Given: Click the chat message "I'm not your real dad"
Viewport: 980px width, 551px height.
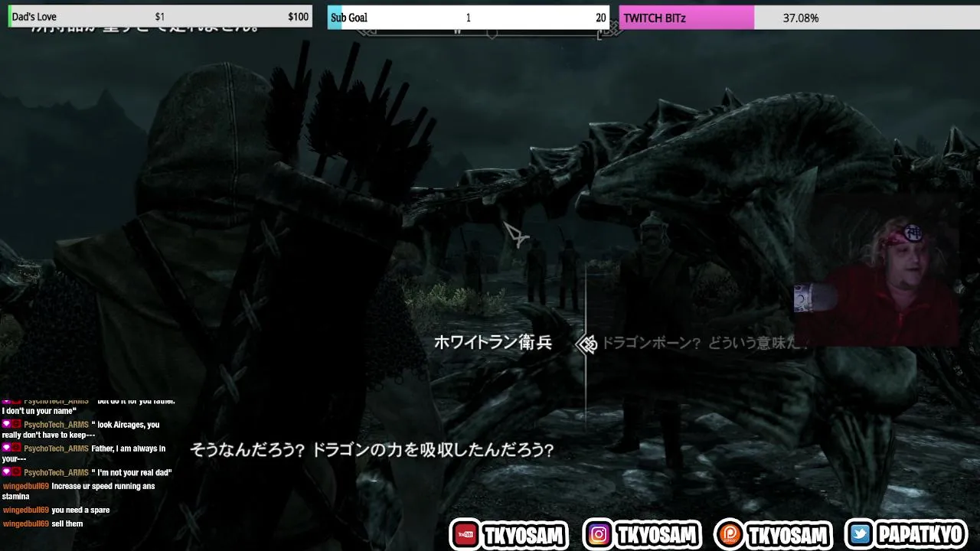Looking at the screenshot, I should (x=132, y=472).
